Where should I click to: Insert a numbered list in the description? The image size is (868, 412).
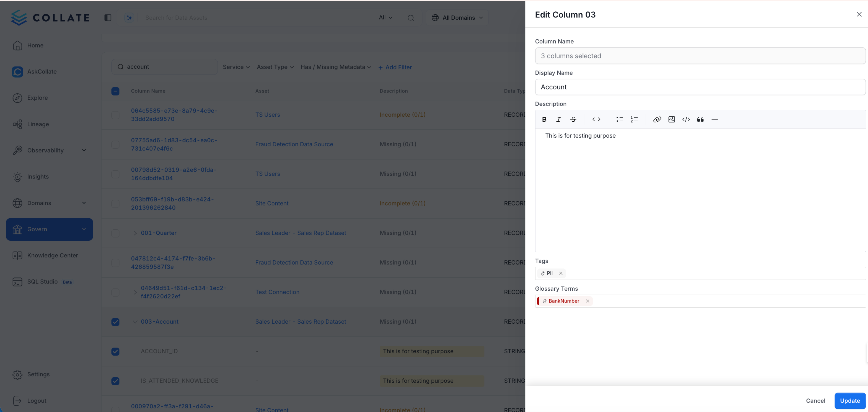[x=634, y=119]
